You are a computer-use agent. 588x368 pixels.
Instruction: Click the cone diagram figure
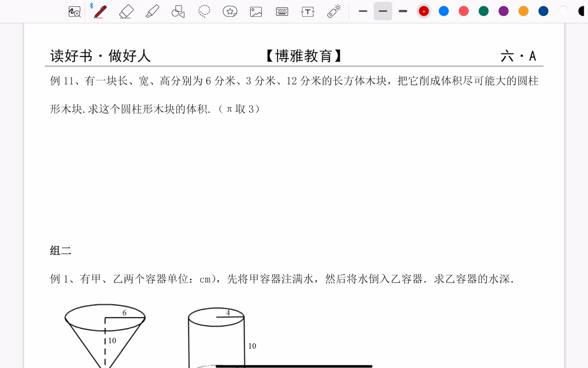[x=105, y=336]
